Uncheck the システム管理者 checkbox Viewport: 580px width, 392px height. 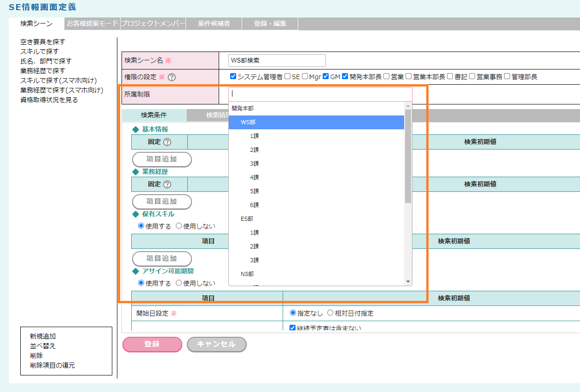pos(233,77)
